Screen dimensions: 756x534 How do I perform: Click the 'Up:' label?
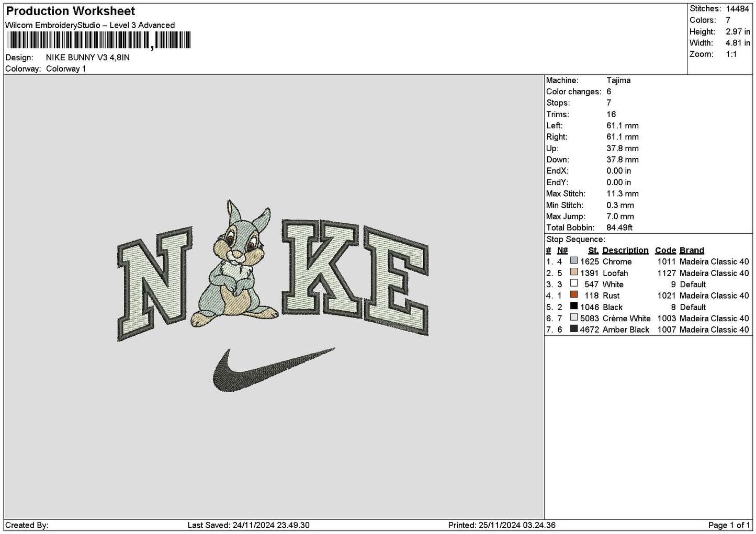click(552, 149)
